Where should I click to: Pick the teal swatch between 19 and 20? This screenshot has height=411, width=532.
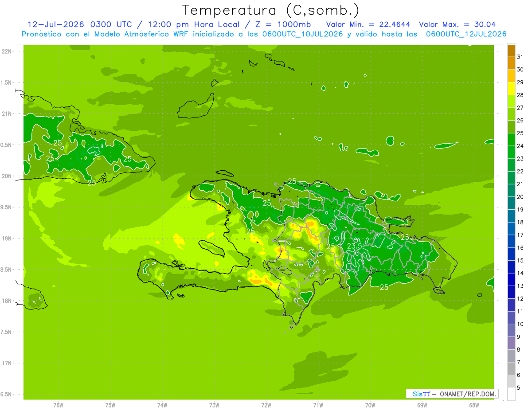point(511,203)
